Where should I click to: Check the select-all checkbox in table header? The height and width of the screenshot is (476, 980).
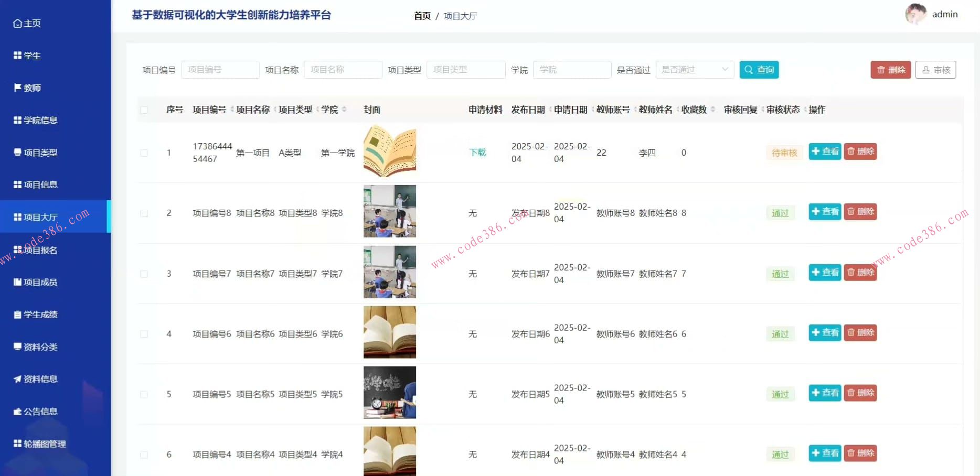tap(144, 110)
